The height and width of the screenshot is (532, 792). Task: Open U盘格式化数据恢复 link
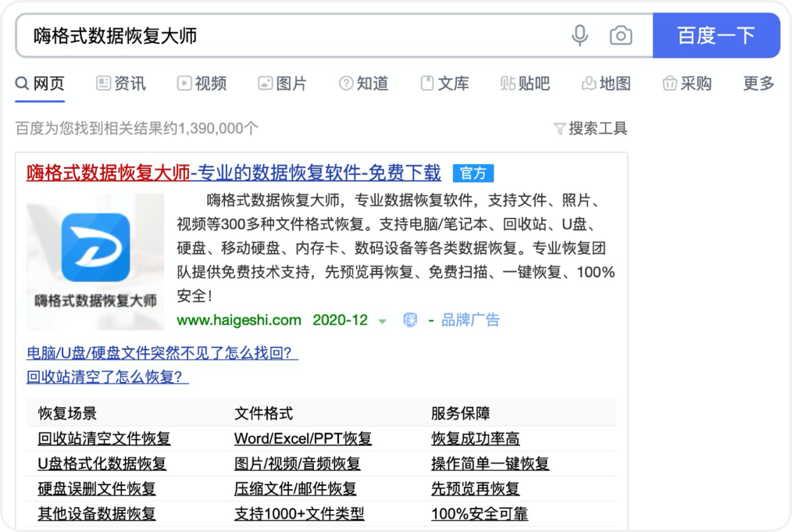(102, 463)
